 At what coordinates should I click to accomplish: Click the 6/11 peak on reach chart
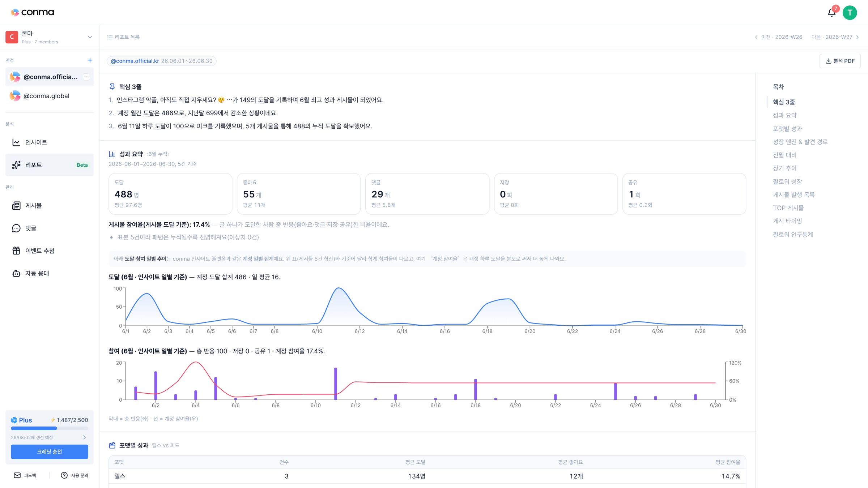point(339,288)
